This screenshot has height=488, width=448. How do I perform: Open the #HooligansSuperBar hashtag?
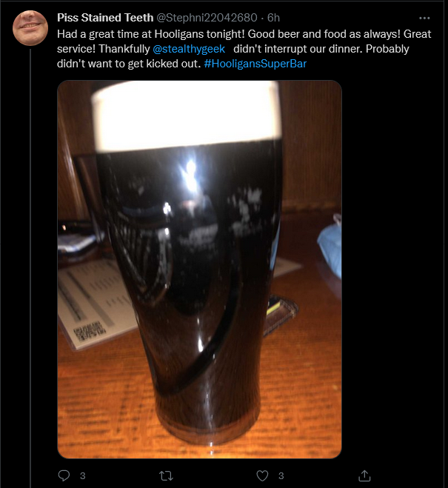[x=255, y=64]
